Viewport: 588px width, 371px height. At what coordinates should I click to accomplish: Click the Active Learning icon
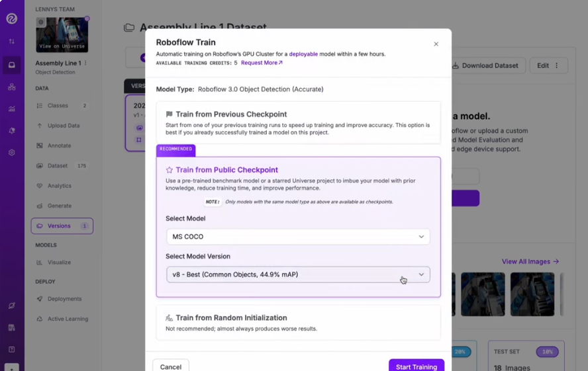40,319
